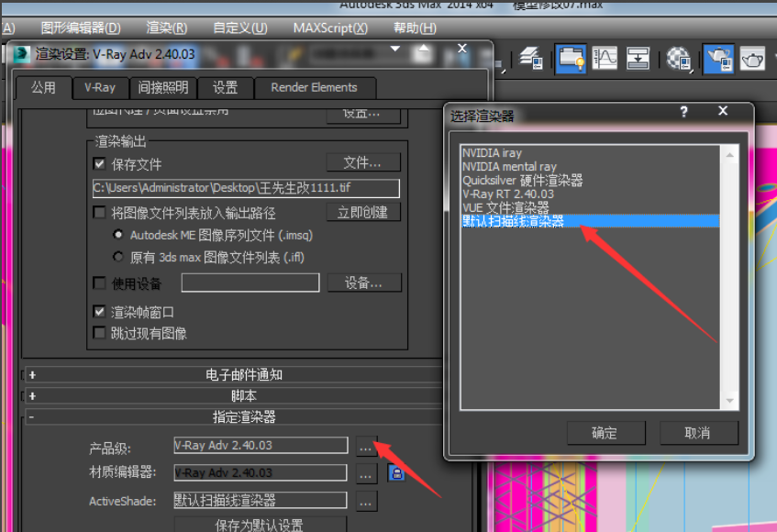
Task: Toggle the Graphite Modeling Tools ribbon icon
Action: 571,59
